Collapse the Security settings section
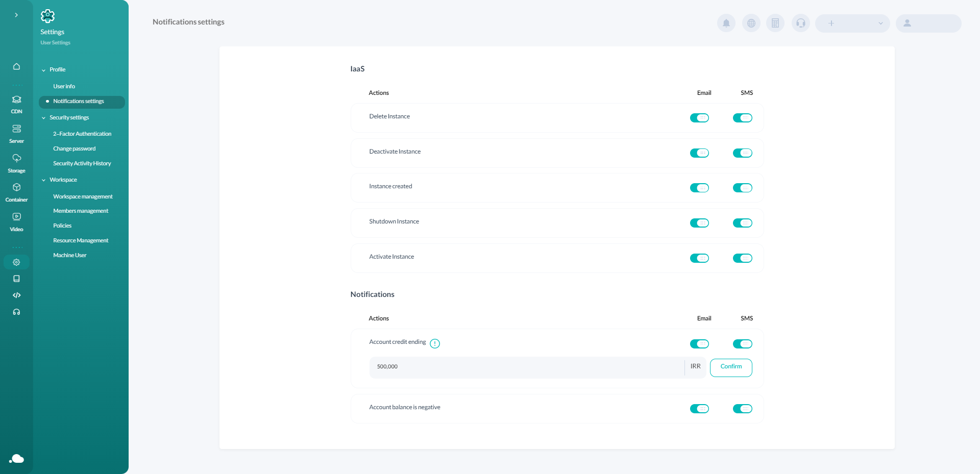 65,117
